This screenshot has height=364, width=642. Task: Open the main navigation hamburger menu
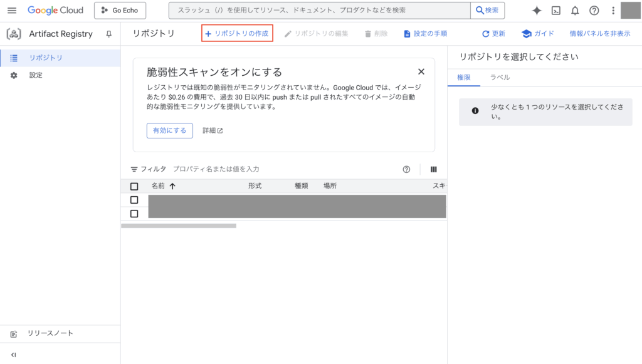click(12, 11)
